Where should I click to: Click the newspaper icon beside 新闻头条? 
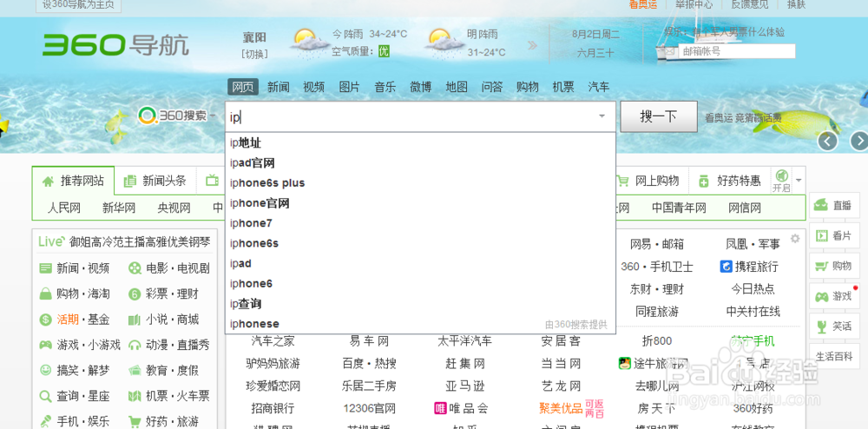coord(130,181)
